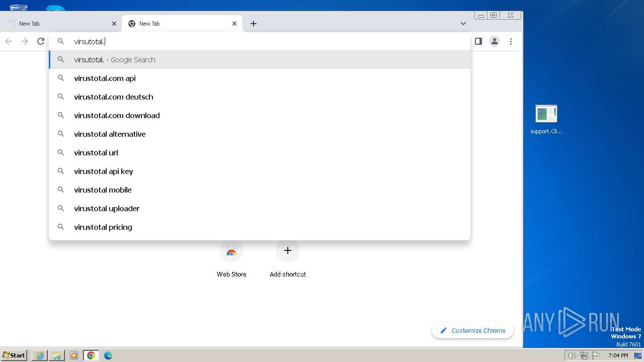Viewport: 644px width, 362px height.
Task: Open the Chrome three-dot menu
Action: pos(511,41)
